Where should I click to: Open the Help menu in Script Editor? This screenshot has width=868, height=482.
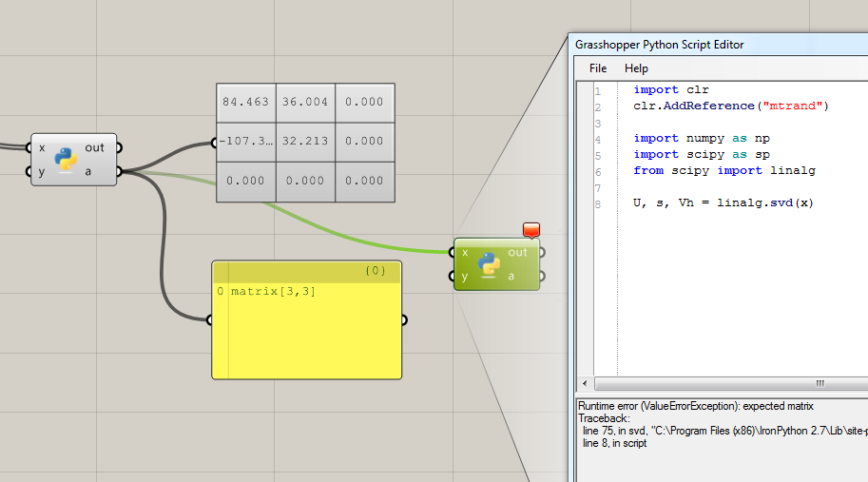tap(636, 68)
